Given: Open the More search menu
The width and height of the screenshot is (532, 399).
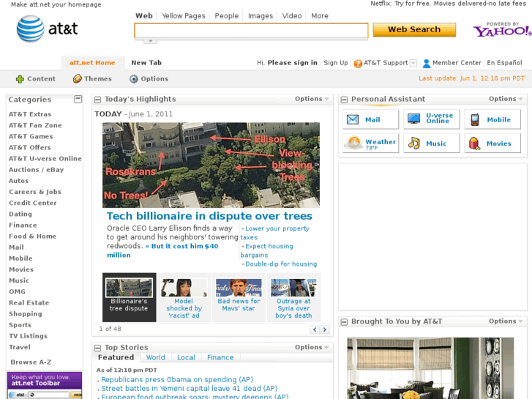Looking at the screenshot, I should tap(320, 16).
